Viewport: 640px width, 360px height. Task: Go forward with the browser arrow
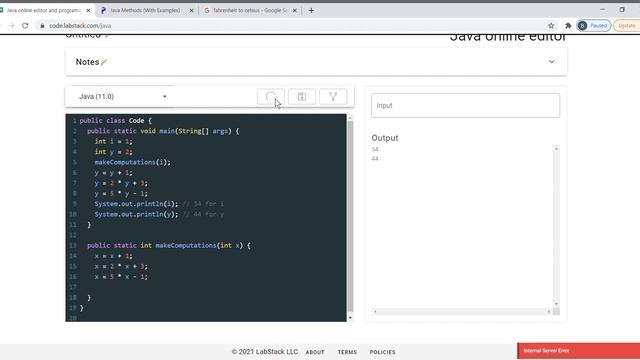pyautogui.click(x=11, y=25)
